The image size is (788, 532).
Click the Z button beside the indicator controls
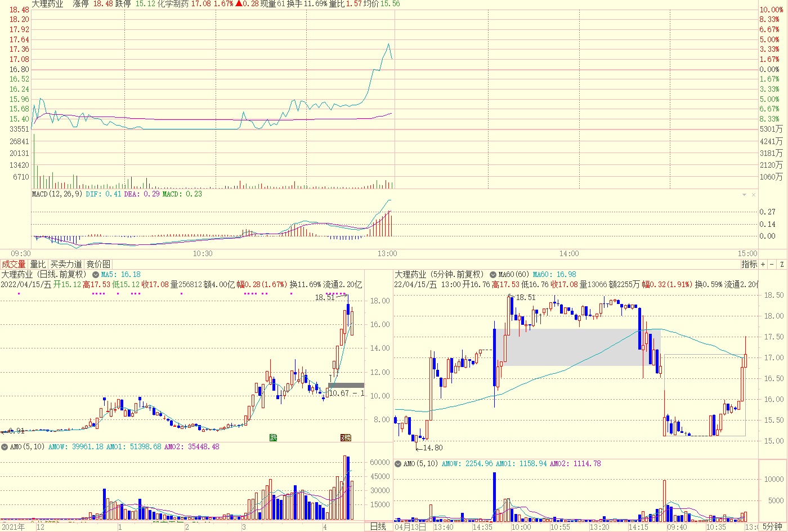(782, 264)
